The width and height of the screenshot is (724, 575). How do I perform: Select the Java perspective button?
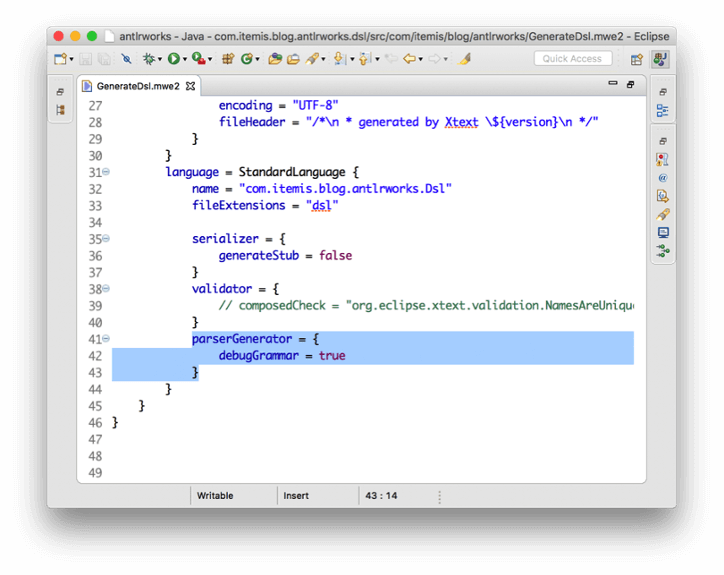coord(660,59)
